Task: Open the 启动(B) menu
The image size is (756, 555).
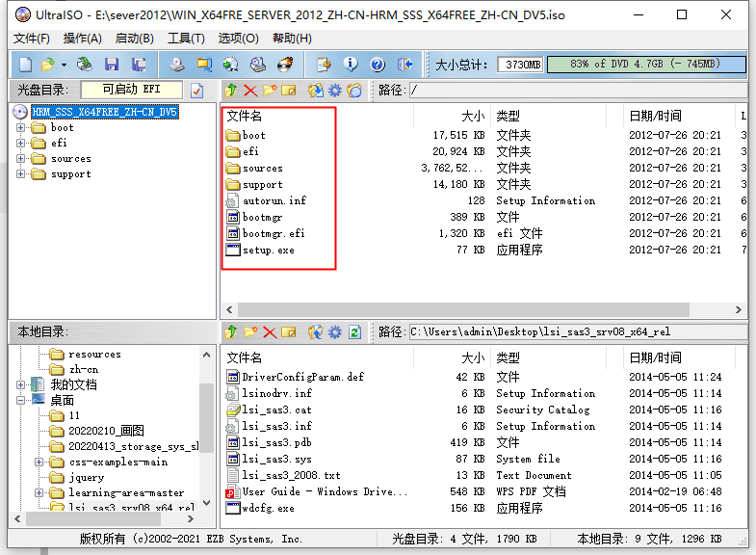Action: pyautogui.click(x=135, y=39)
